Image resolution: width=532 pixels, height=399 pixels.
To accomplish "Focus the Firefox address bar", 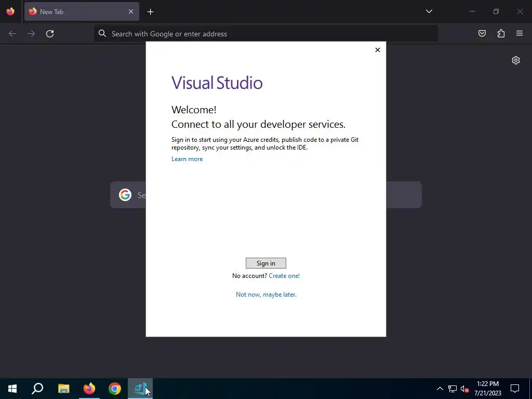I will pyautogui.click(x=265, y=34).
